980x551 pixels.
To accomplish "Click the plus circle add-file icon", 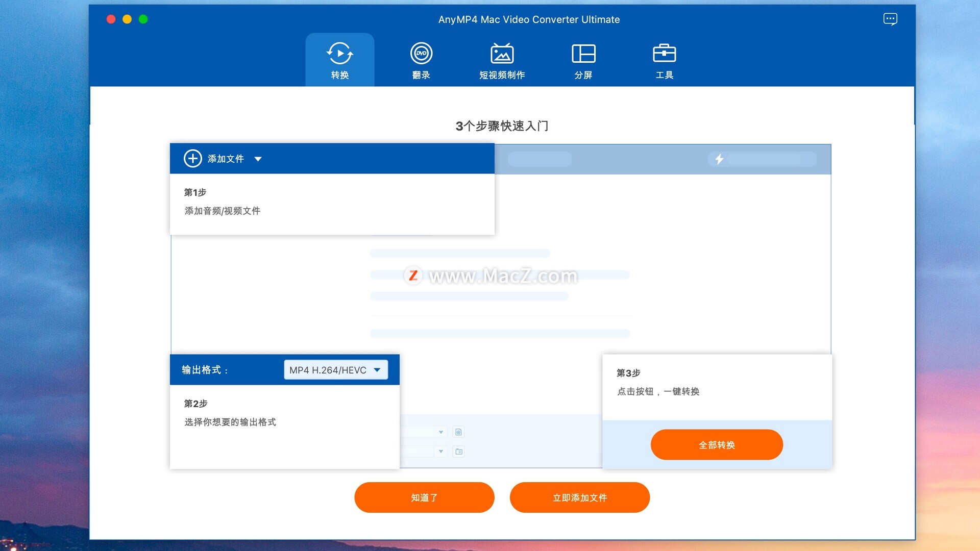I will coord(192,159).
